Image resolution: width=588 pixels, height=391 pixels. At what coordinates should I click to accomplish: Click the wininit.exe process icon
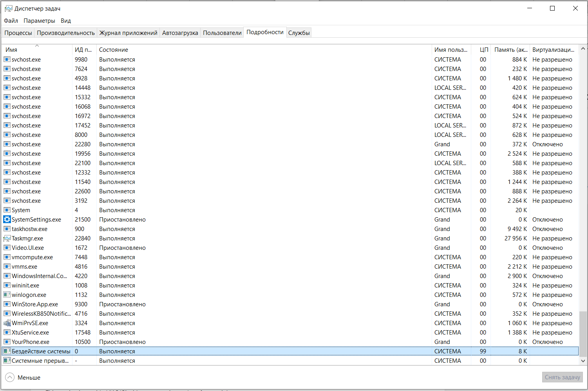pyautogui.click(x=7, y=286)
